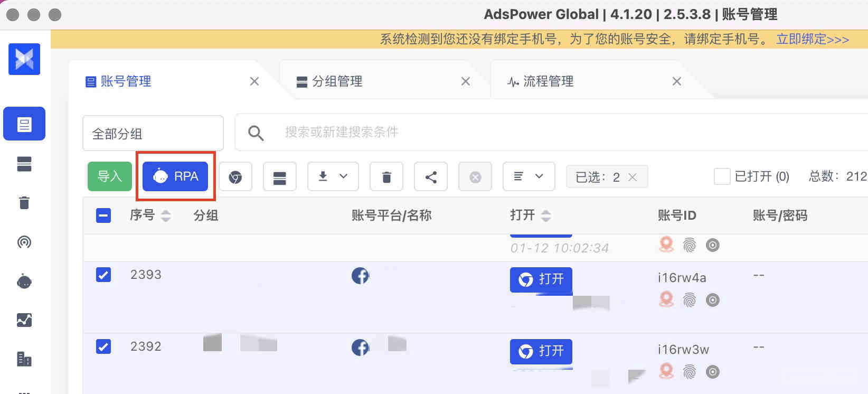Uncheck the row 2393 checkbox
The height and width of the screenshot is (394, 868).
pos(103,275)
